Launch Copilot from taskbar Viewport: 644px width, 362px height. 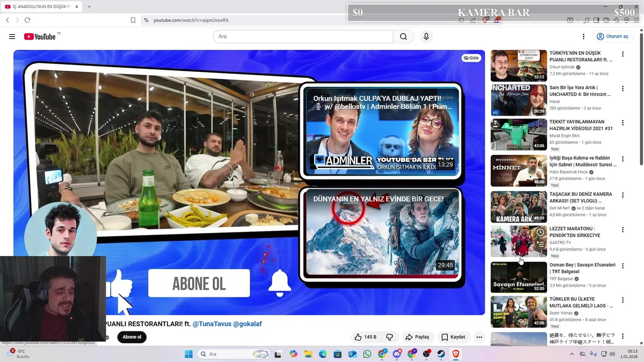point(293,354)
